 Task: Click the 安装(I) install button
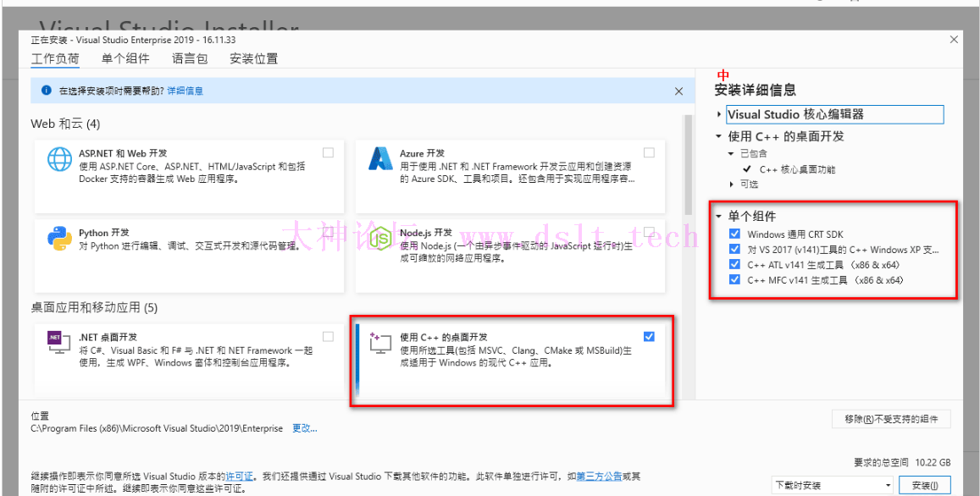tap(925, 485)
